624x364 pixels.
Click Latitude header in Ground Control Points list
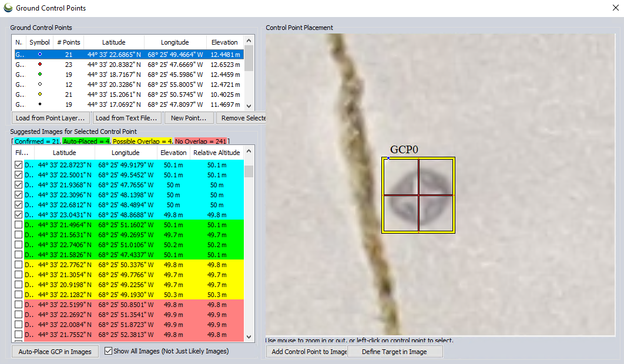(114, 42)
